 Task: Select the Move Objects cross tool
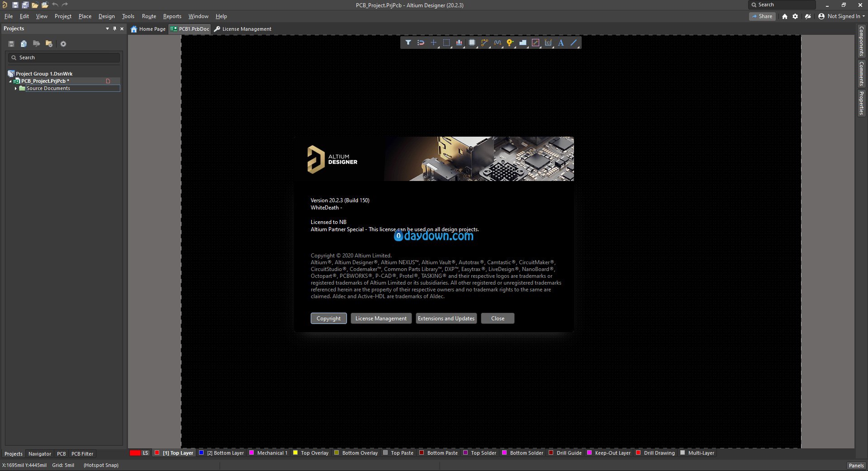coord(433,43)
